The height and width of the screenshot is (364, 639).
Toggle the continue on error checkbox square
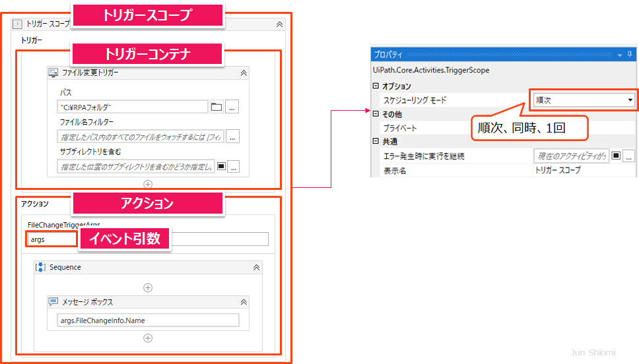point(616,156)
